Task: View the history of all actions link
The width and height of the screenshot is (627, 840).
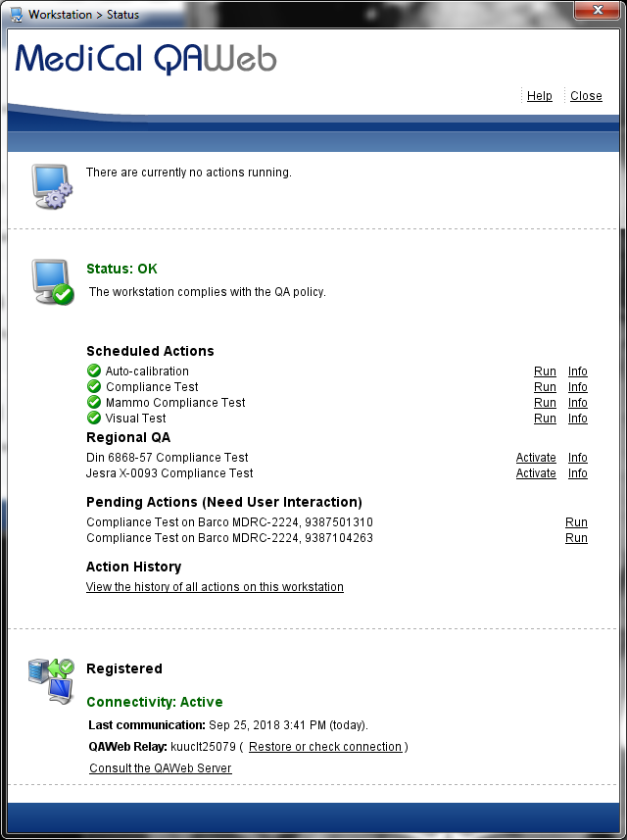Action: click(x=215, y=586)
